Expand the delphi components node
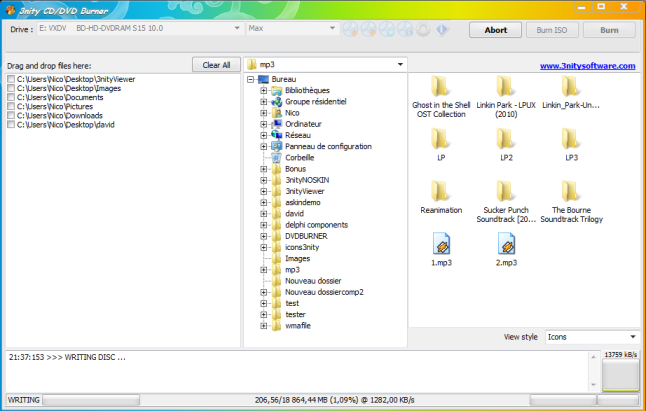 pos(264,225)
